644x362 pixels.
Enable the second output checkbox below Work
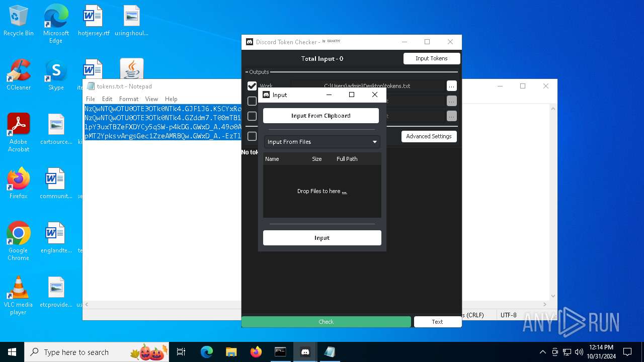pyautogui.click(x=252, y=101)
